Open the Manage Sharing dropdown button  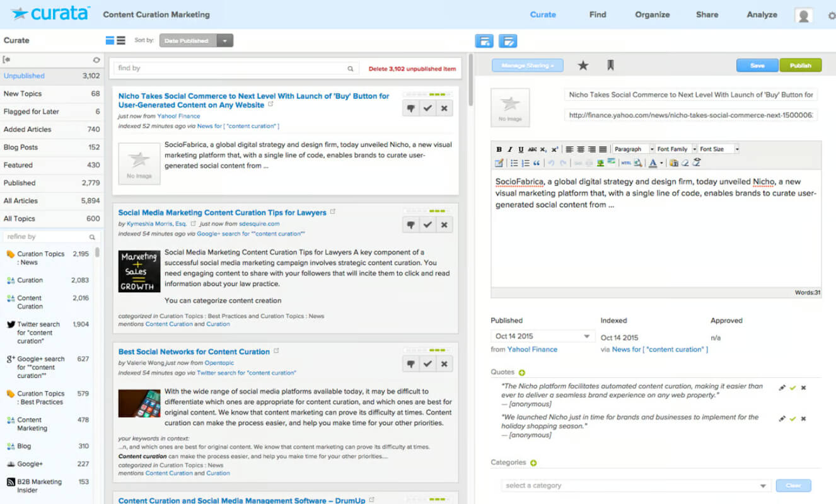527,66
